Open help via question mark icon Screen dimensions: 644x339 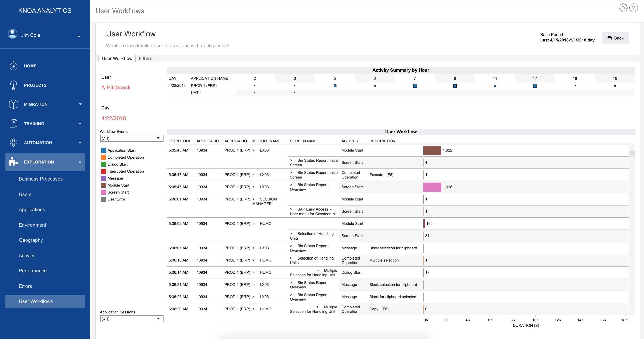[634, 8]
